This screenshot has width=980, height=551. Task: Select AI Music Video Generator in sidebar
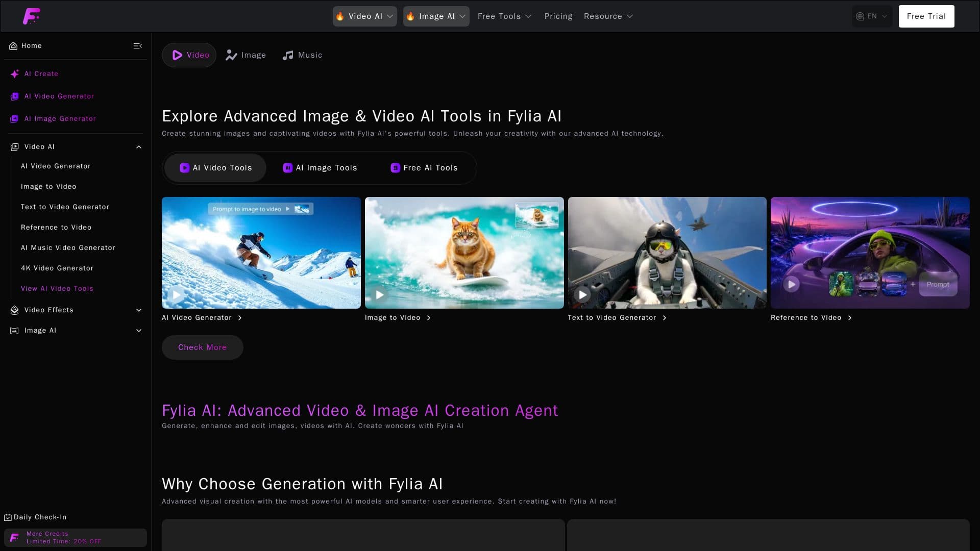click(68, 248)
